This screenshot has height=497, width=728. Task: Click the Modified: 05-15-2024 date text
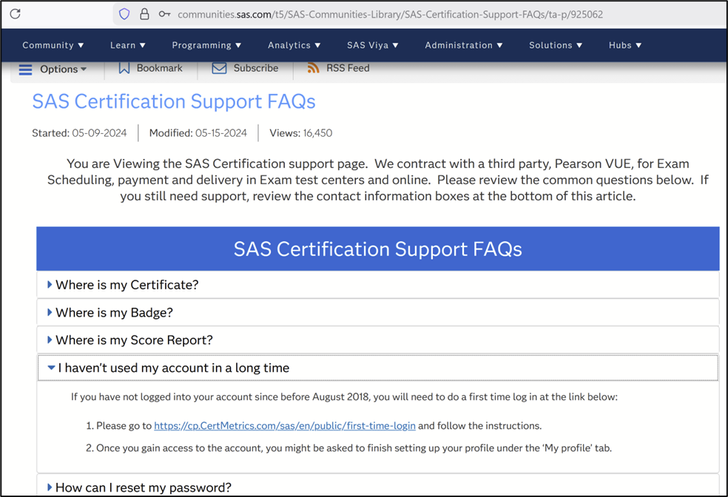click(198, 133)
